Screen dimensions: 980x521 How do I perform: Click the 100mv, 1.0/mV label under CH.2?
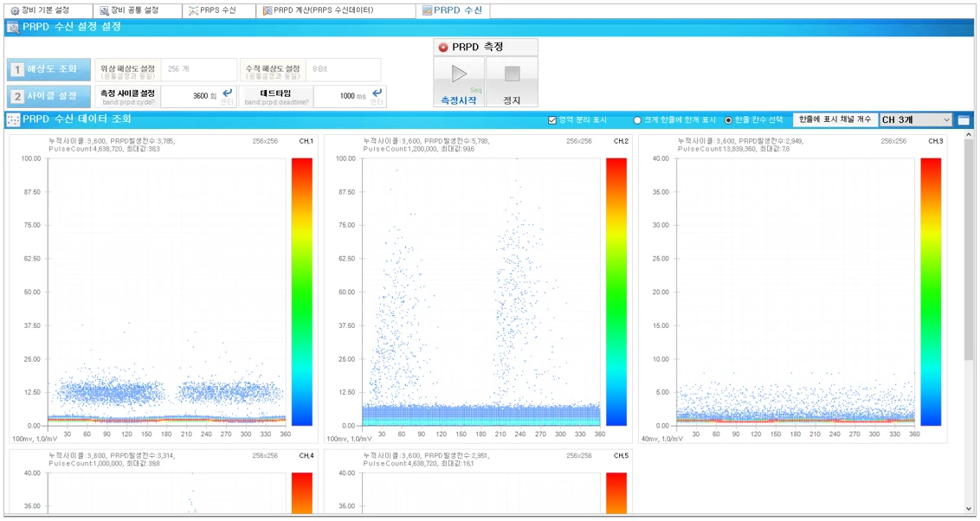pos(349,439)
